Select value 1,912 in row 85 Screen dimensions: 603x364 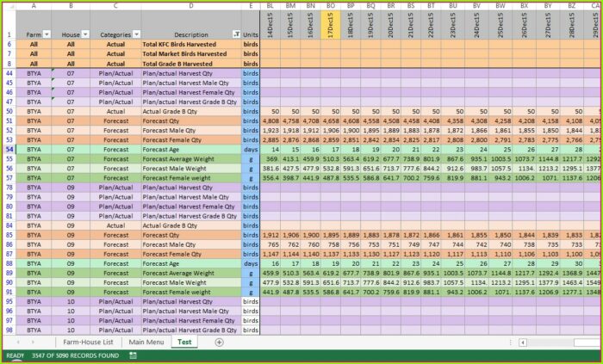[x=270, y=235]
